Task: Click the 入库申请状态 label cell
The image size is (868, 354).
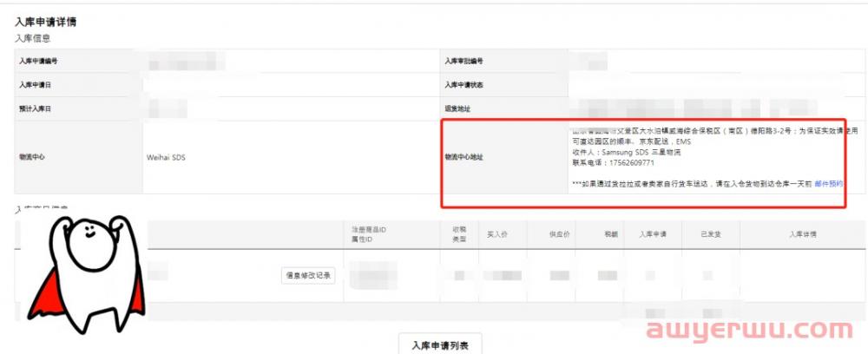Action: 503,85
